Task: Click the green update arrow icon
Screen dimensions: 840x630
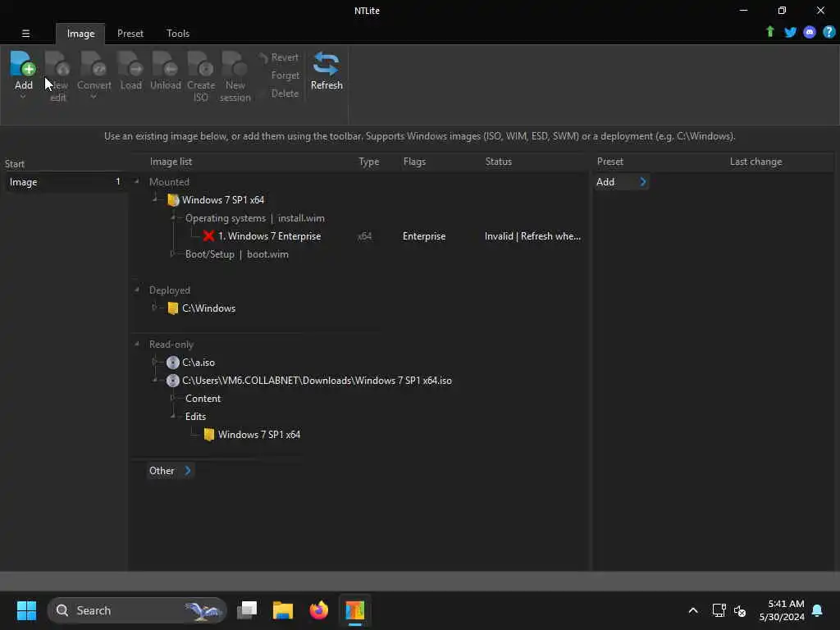Action: pyautogui.click(x=769, y=32)
